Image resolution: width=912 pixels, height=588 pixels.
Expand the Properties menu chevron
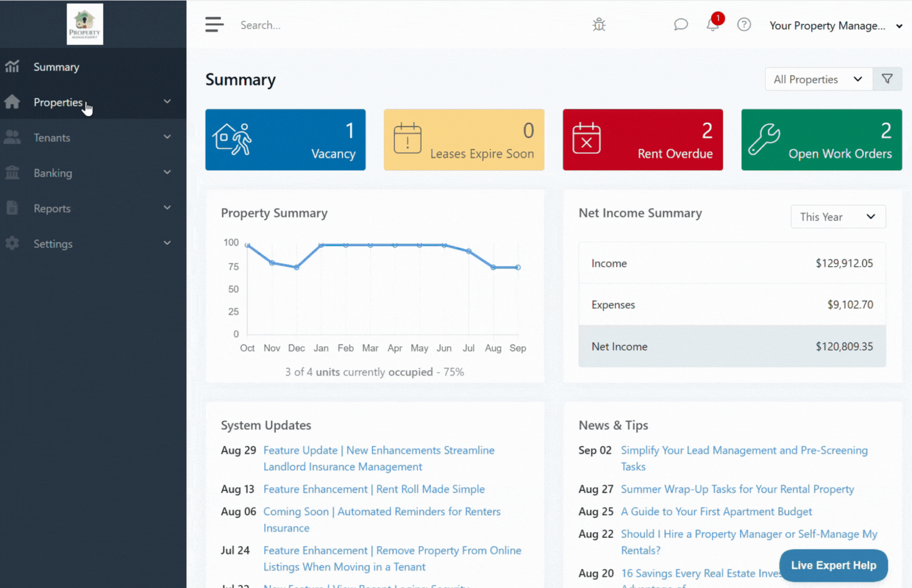pyautogui.click(x=167, y=102)
